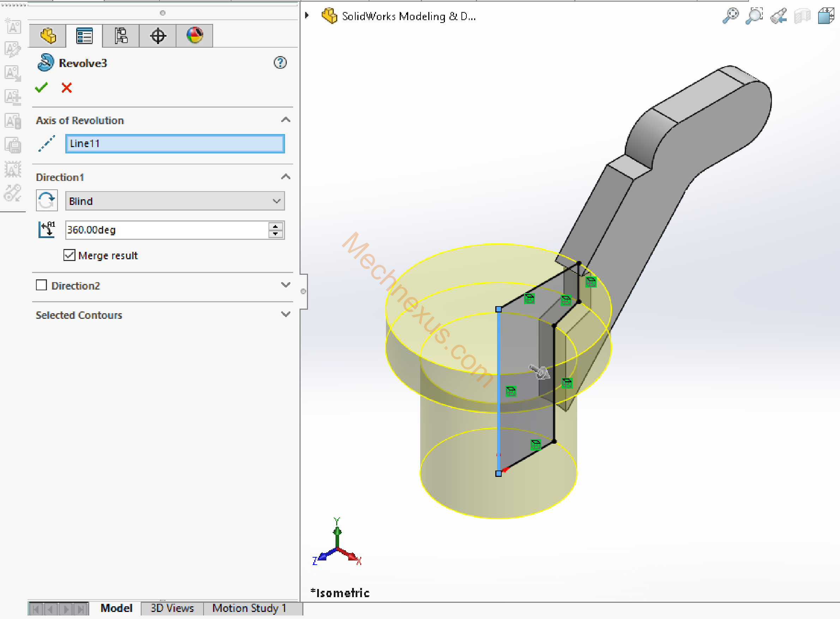Viewport: 840px width, 619px height.
Task: Expand the Selected Contours section
Action: [286, 314]
